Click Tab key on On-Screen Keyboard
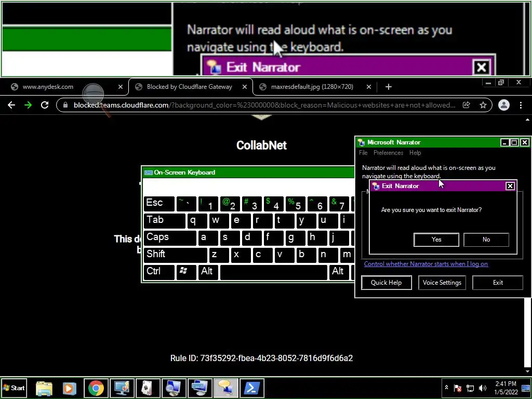 pos(165,221)
